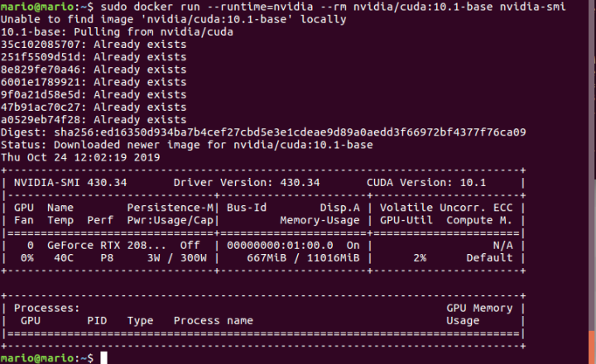
Task: Click the NVIDIA-SMI 430.34 header text
Action: pyautogui.click(x=70, y=182)
